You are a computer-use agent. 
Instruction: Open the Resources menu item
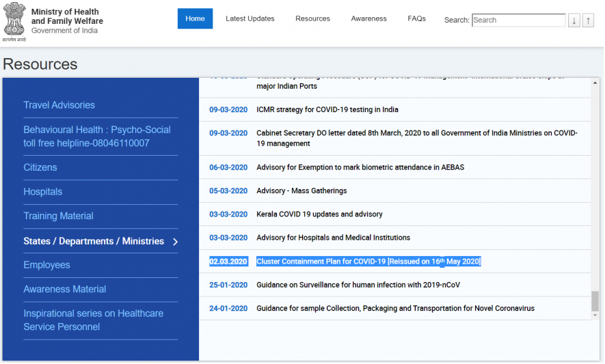312,18
